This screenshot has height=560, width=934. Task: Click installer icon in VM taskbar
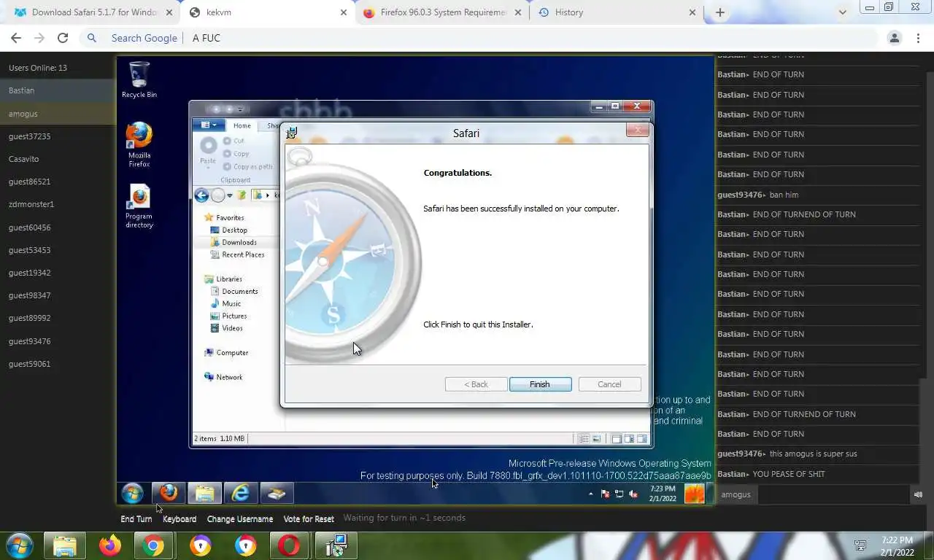click(x=276, y=494)
